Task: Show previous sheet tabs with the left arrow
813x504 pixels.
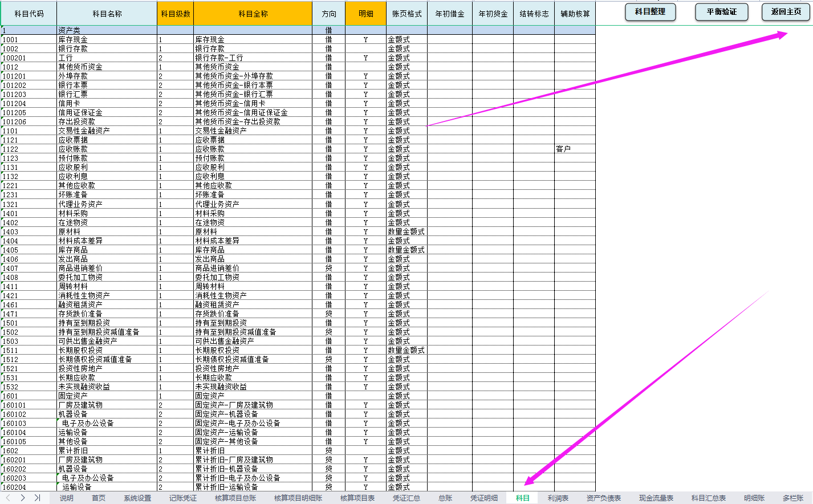Action: 8,498
